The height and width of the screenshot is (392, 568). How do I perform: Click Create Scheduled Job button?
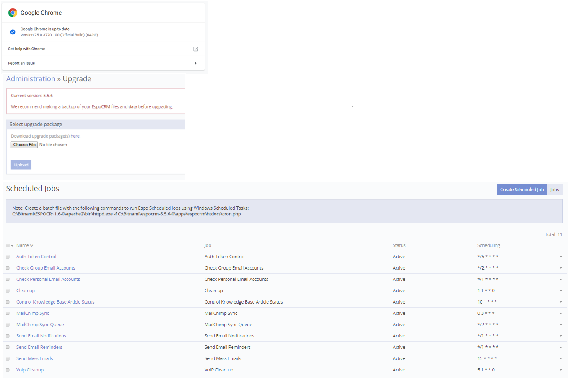(x=522, y=190)
